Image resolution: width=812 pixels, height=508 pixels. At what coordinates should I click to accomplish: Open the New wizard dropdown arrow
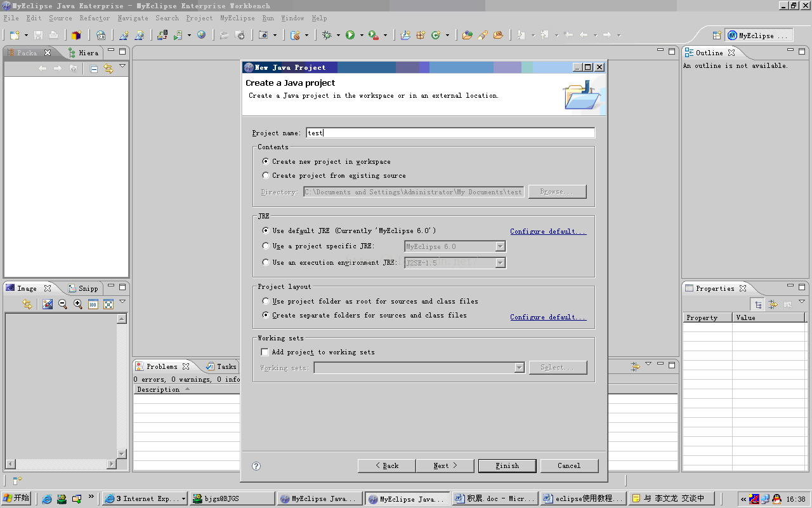[26, 36]
